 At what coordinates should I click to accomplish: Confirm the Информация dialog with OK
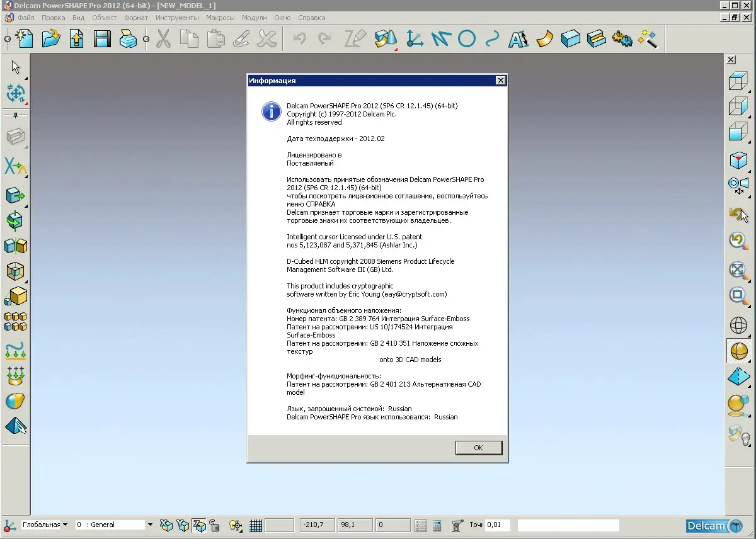click(x=478, y=448)
